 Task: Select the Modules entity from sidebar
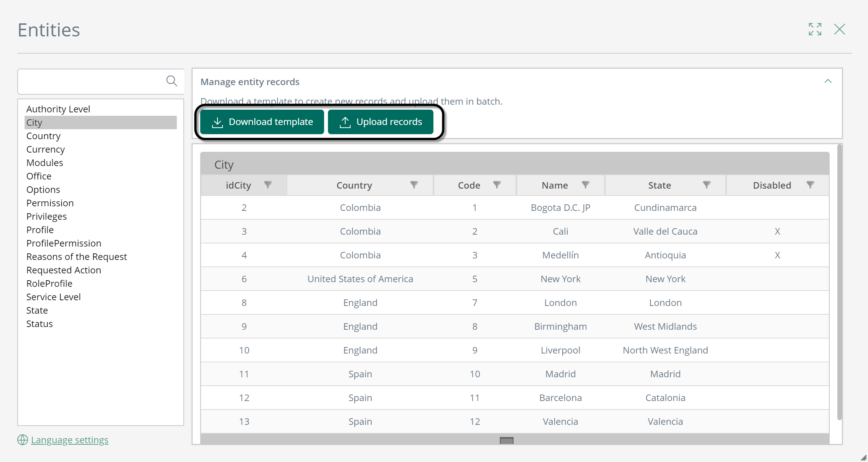click(44, 163)
